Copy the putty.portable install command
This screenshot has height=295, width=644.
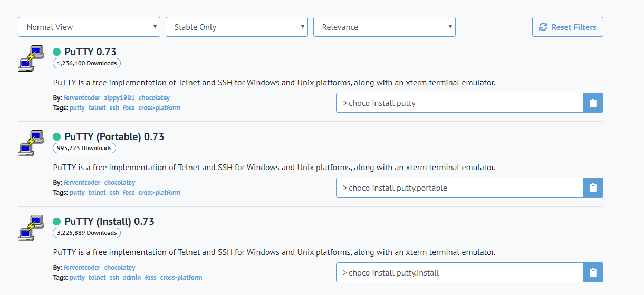tap(593, 188)
